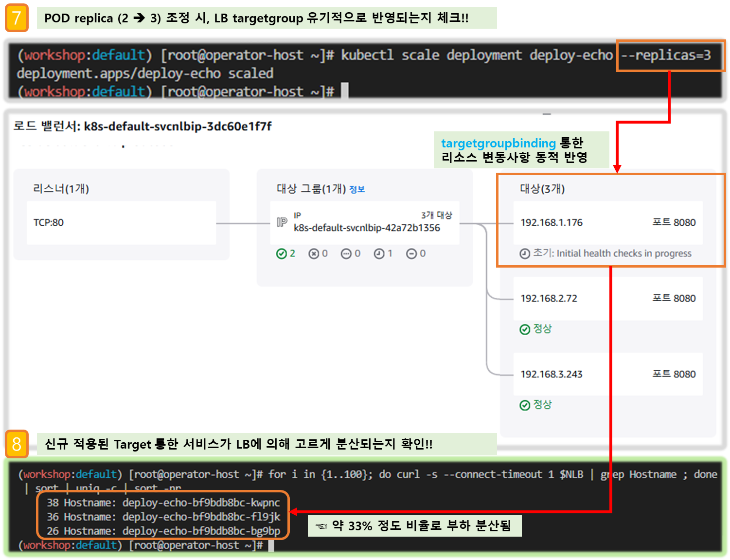This screenshot has height=560, width=730.
Task: Click 포트 8080 for target 192.168.3.243
Action: [674, 374]
